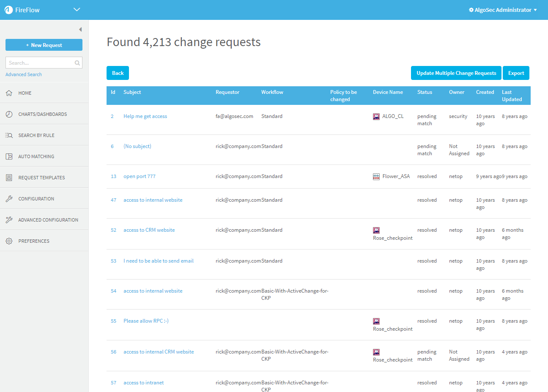Open the AlgoSec Administrator user menu
548x392 pixels.
click(x=503, y=10)
